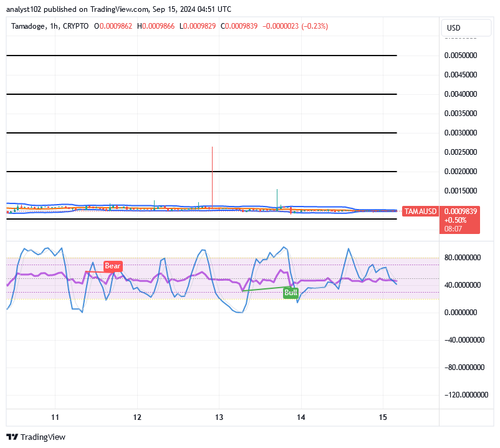Click the change percentage (−0.23%)
The width and height of the screenshot is (500, 448).
tap(315, 26)
